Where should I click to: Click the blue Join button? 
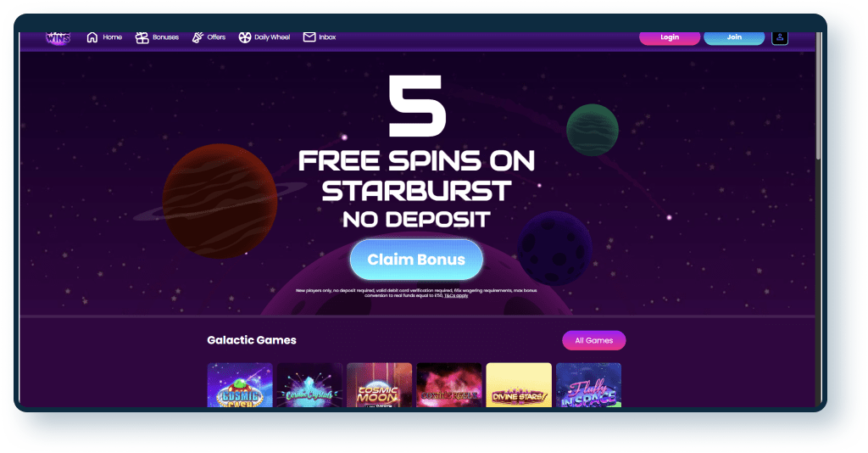tap(734, 37)
